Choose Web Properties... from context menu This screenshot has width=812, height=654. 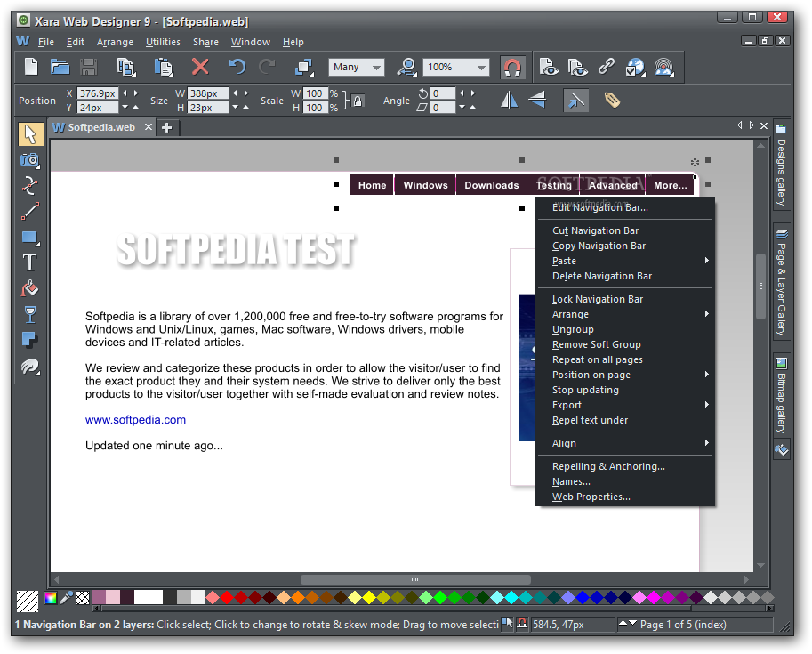tap(591, 497)
